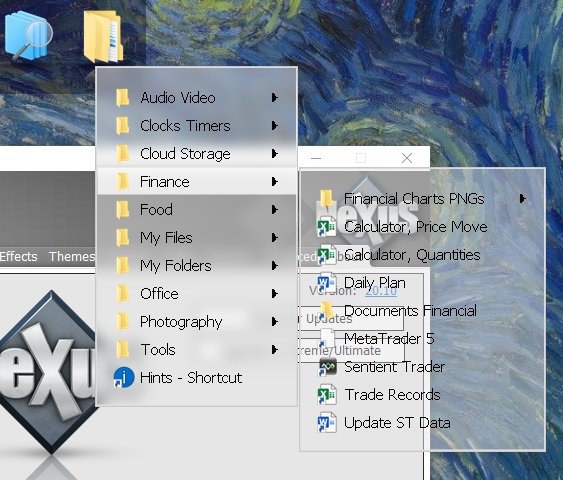Click the Update ST Data Word icon
The height and width of the screenshot is (480, 563).
[x=327, y=423]
